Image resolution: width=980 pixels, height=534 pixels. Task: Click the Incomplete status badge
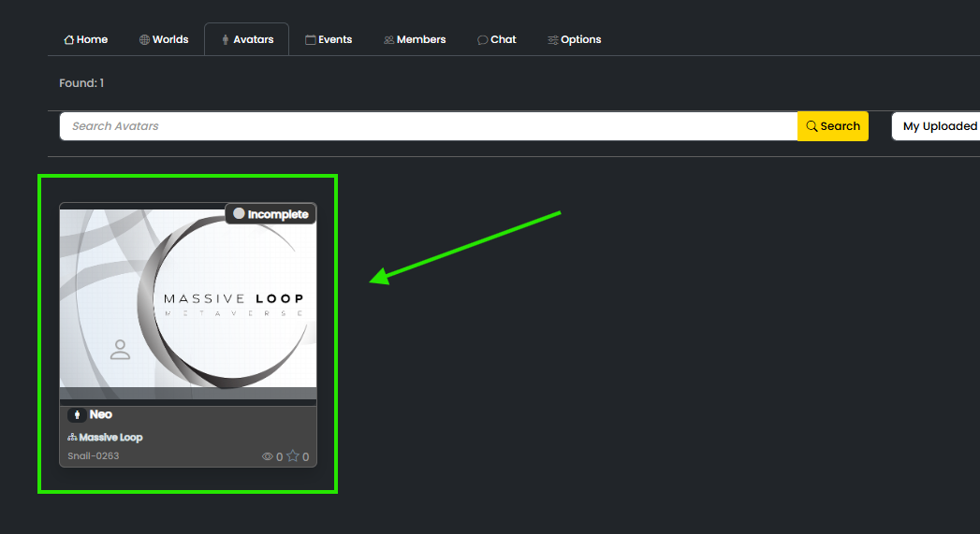pos(271,213)
